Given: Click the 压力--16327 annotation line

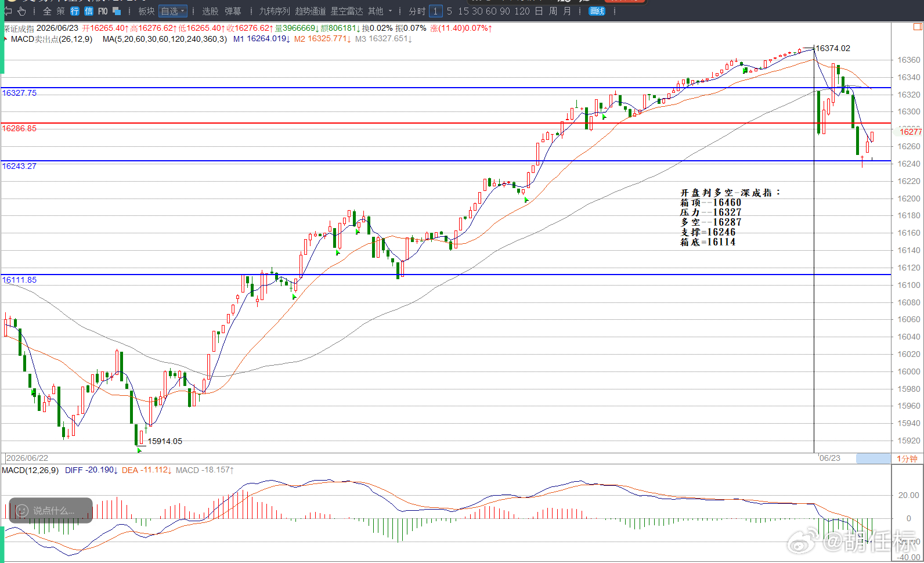Looking at the screenshot, I should click(x=710, y=212).
